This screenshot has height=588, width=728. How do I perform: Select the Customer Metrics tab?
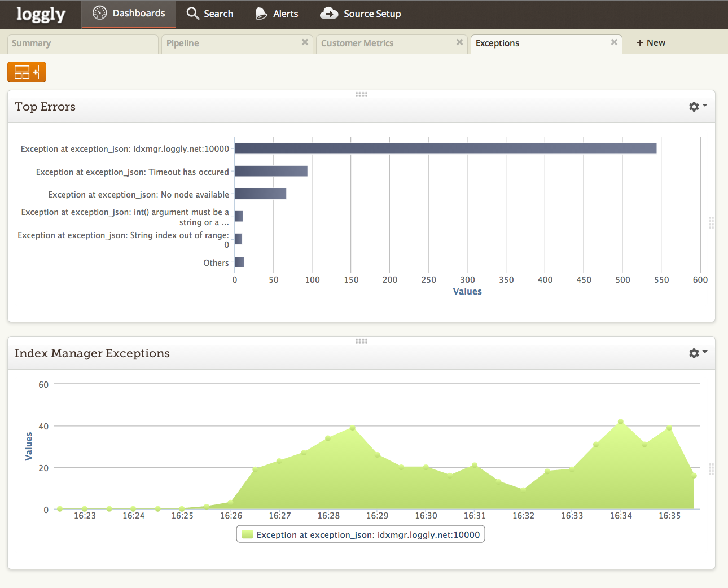[x=357, y=43]
